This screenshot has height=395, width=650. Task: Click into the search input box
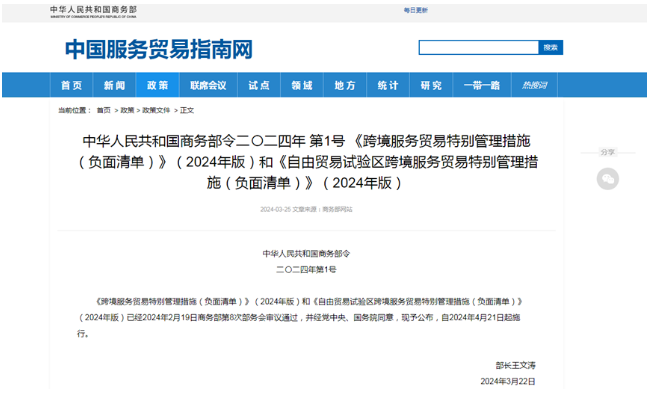click(x=478, y=48)
